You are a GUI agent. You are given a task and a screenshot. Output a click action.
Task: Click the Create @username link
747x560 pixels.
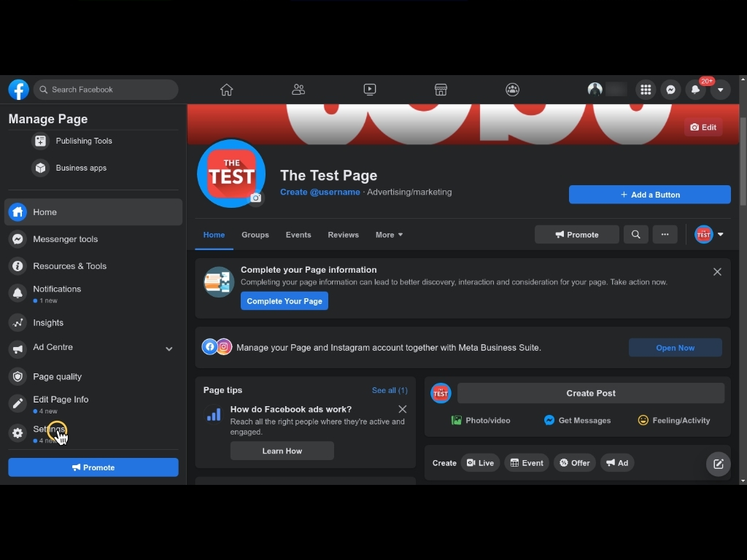pos(320,192)
